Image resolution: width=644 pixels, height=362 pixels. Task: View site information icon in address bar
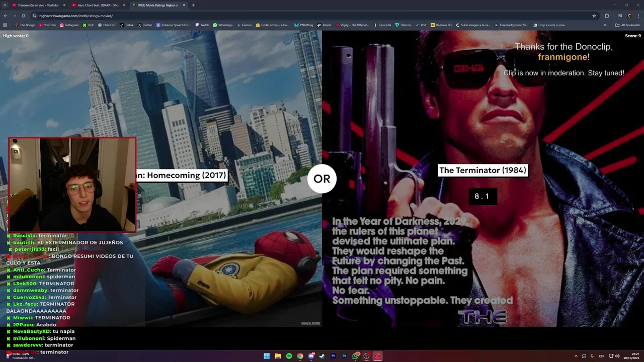click(x=34, y=16)
